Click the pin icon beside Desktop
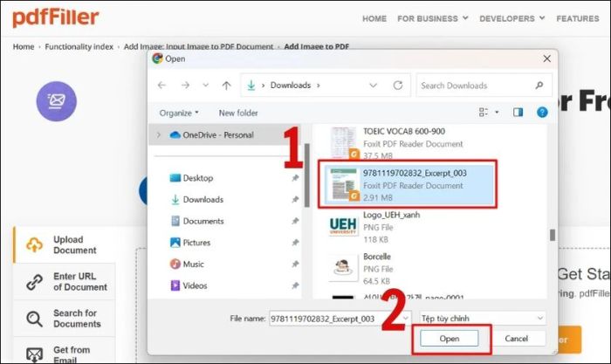Viewport: 611px width, 364px height. tap(295, 178)
